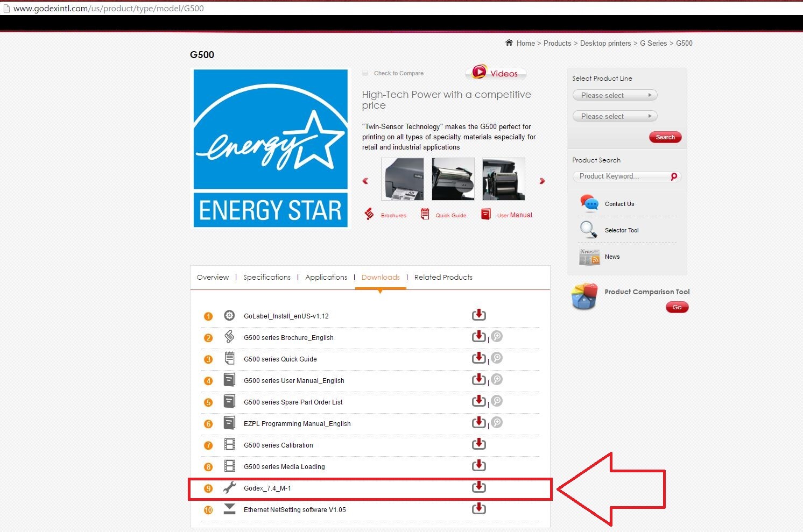Go to Desktop printers in the breadcrumb
Image resolution: width=803 pixels, height=532 pixels.
[x=605, y=43]
